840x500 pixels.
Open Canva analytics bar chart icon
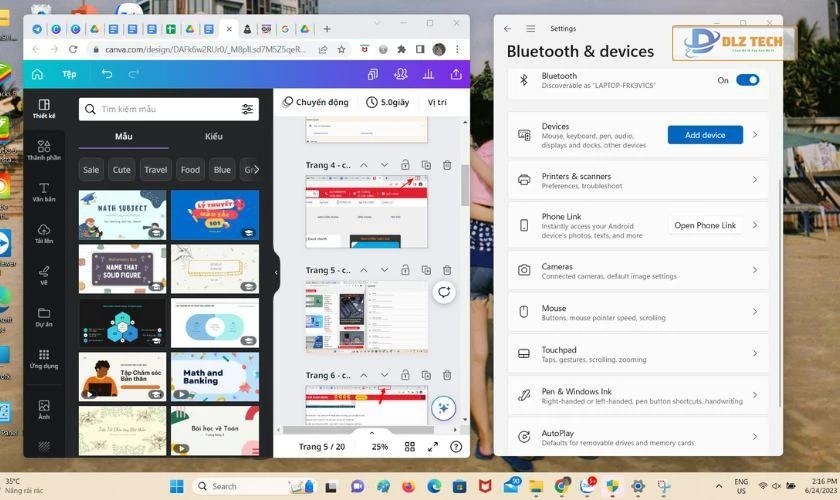coord(428,74)
